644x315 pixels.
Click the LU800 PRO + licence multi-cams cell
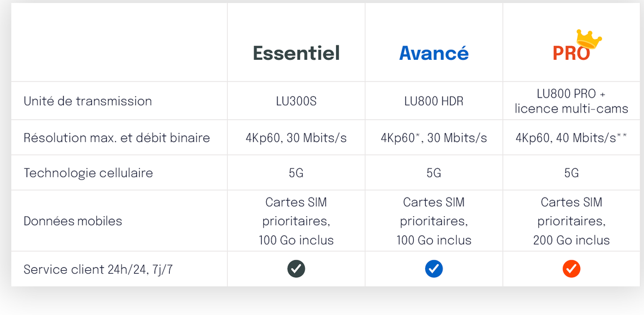tap(571, 101)
